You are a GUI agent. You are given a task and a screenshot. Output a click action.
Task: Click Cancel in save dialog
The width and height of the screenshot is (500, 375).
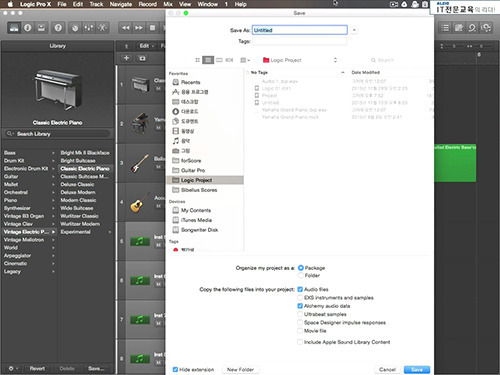pyautogui.click(x=387, y=369)
